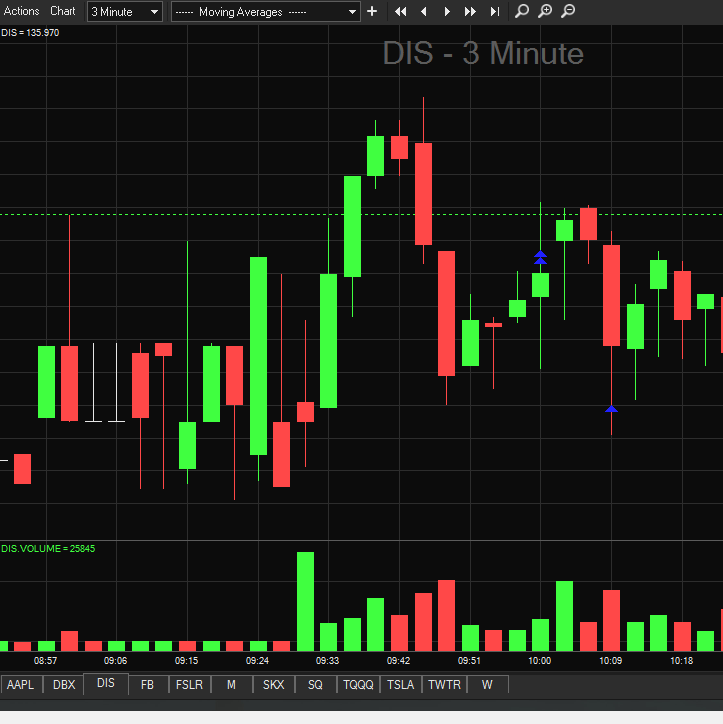Step forward one bar arrow
The image size is (723, 724).
[447, 12]
